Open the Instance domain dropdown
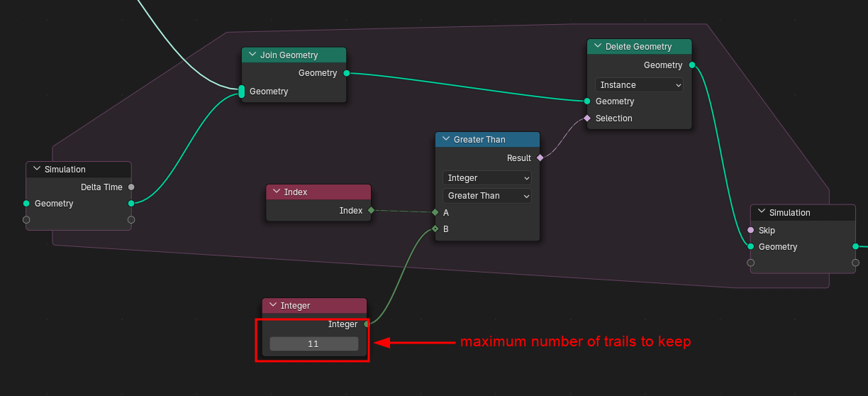Image resolution: width=868 pixels, height=396 pixels. (x=639, y=85)
